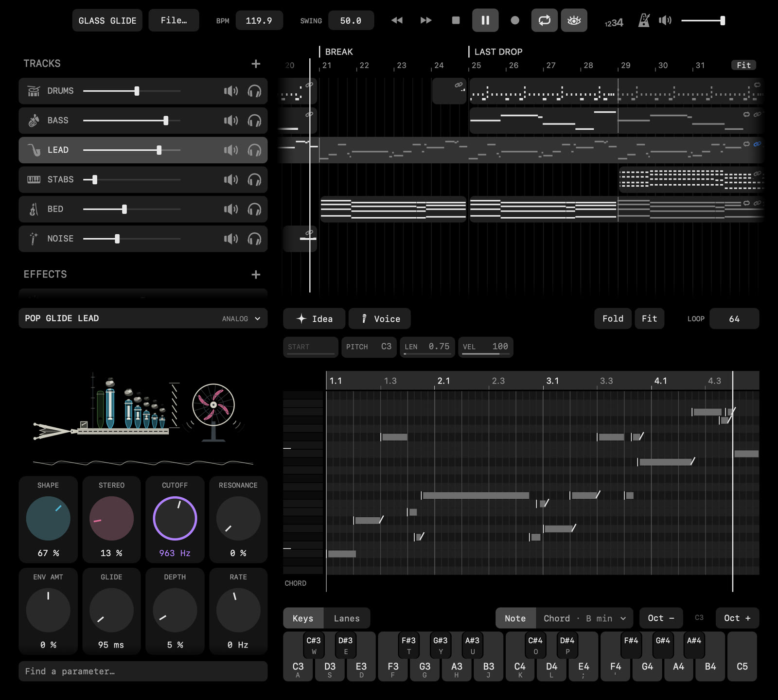
Task: Click the record button
Action: (515, 20)
